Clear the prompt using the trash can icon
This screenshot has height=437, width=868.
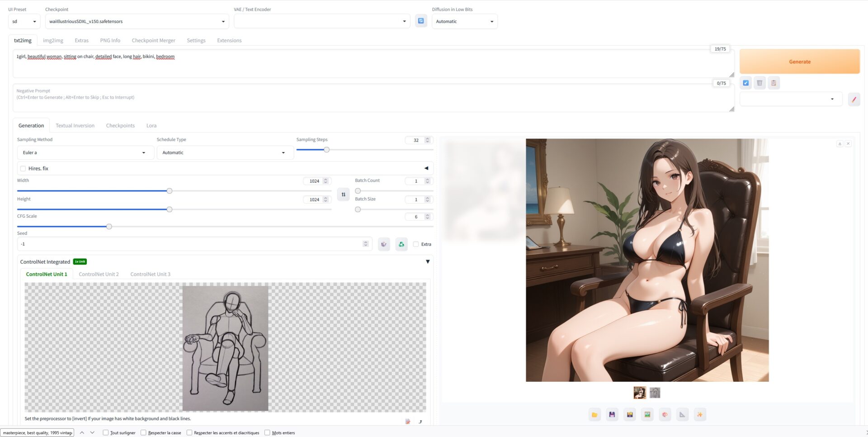click(759, 83)
